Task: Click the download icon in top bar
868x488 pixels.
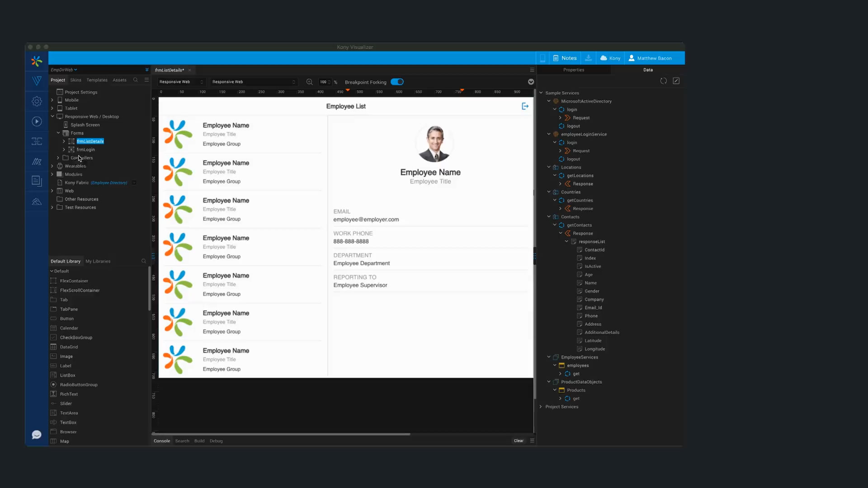Action: (588, 58)
